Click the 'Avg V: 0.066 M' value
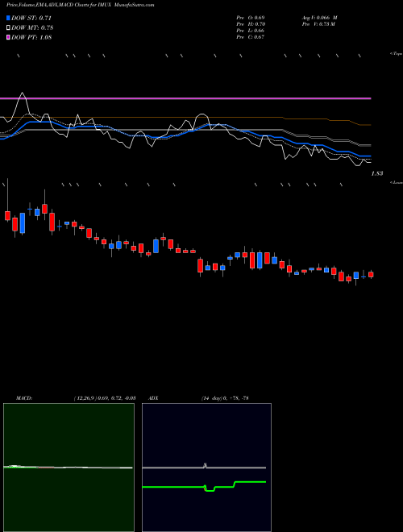The image size is (403, 532). 319,18
